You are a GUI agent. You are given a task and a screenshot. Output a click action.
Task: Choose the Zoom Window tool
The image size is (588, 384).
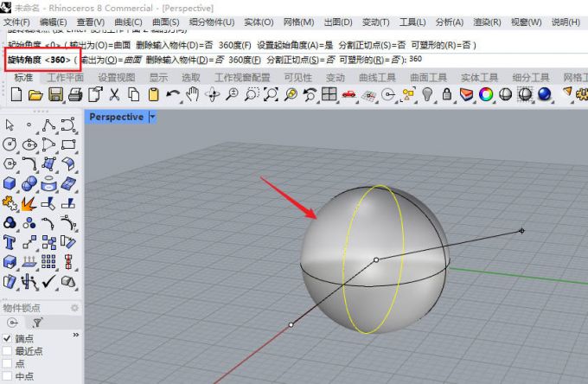[x=252, y=94]
